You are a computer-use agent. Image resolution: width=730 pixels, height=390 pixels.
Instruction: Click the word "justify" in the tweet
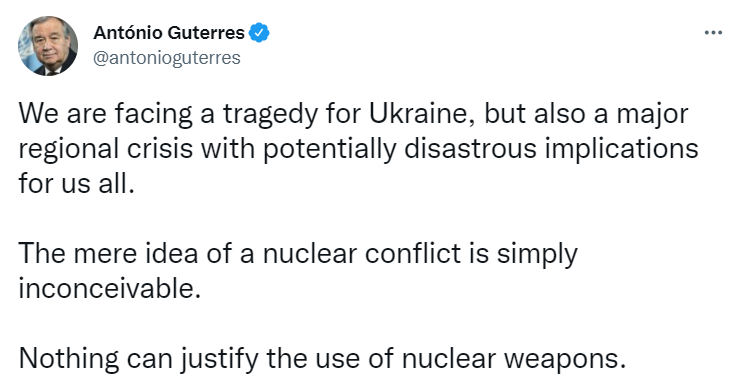click(x=219, y=359)
